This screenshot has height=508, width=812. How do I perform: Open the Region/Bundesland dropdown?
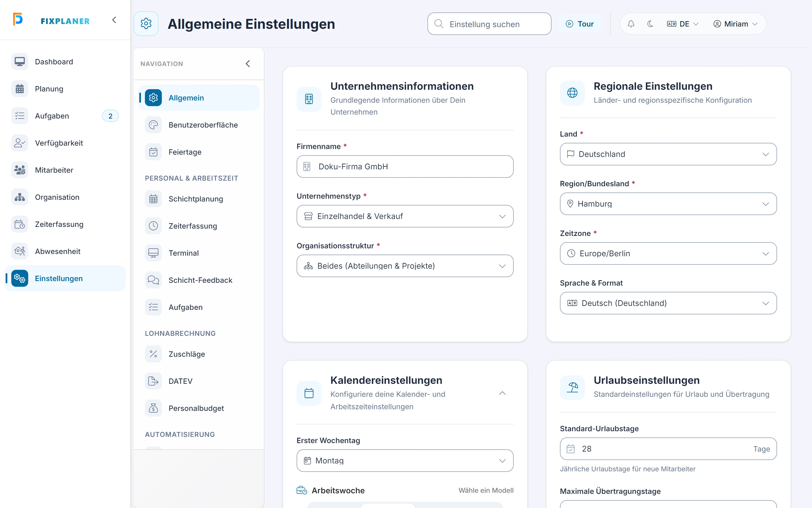(668, 203)
